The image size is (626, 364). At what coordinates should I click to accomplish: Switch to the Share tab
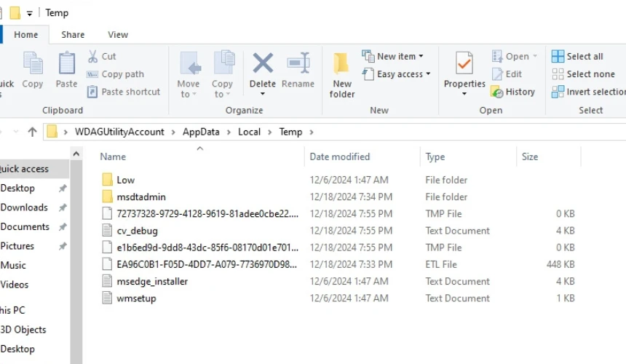tap(73, 34)
